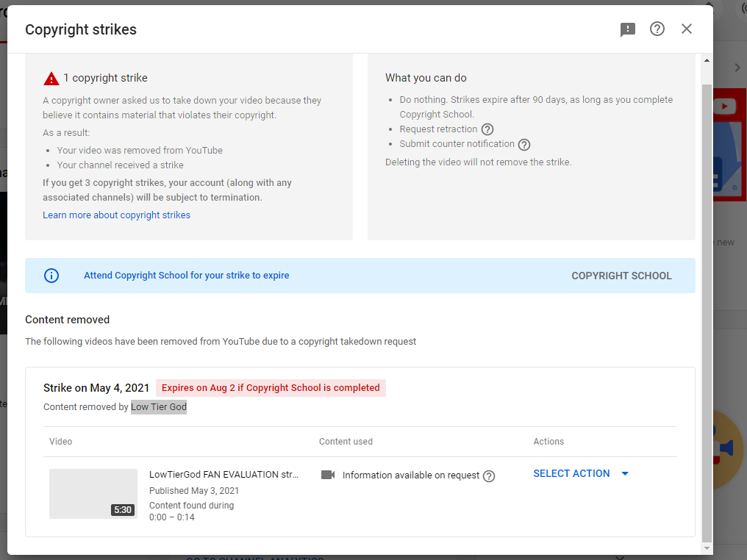Image resolution: width=747 pixels, height=560 pixels.
Task: Click the scroll up arrow of dialog
Action: tap(707, 60)
